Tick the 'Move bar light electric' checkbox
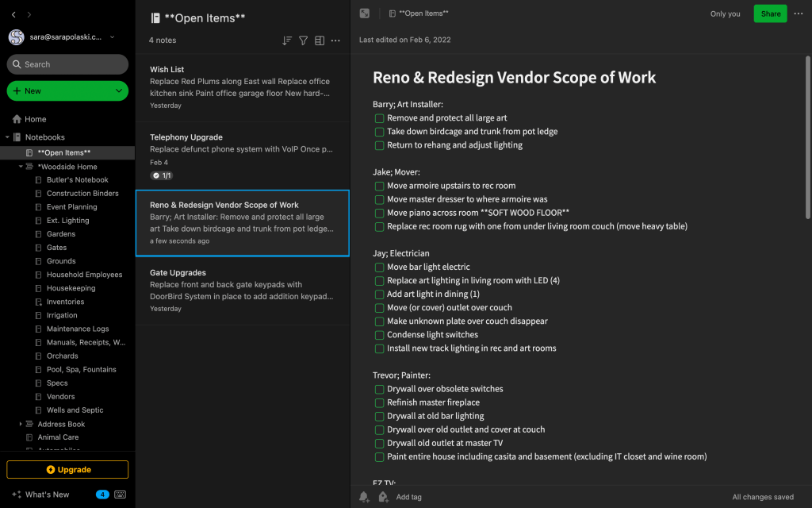Image resolution: width=812 pixels, height=508 pixels. 380,267
